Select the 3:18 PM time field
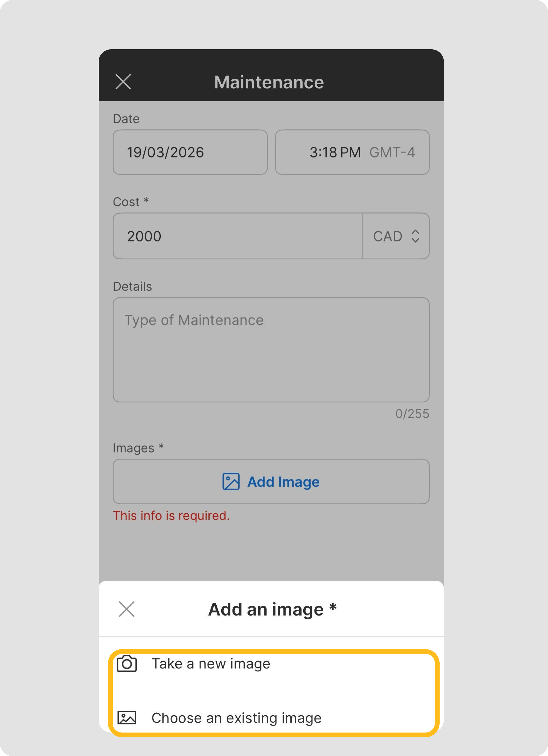 [335, 152]
